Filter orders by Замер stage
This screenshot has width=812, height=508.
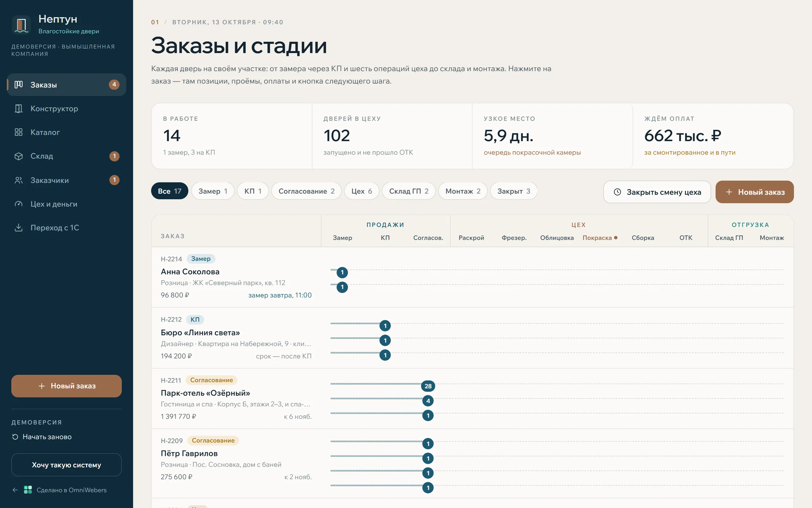tap(213, 191)
